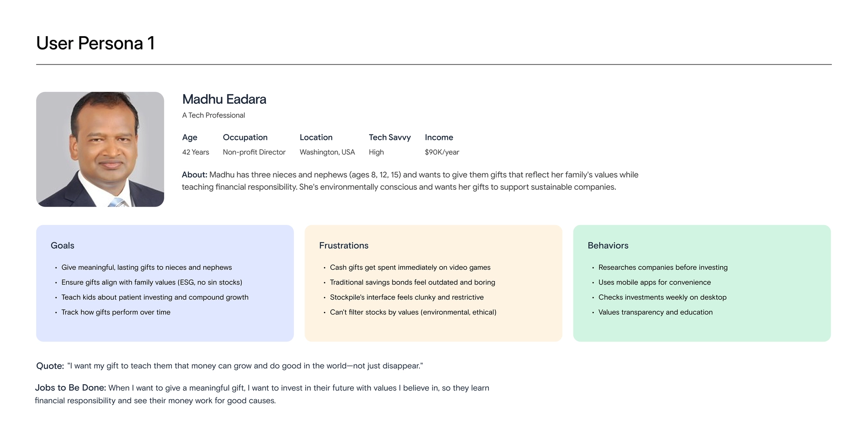Click the "User Persona 1" title

(x=95, y=43)
